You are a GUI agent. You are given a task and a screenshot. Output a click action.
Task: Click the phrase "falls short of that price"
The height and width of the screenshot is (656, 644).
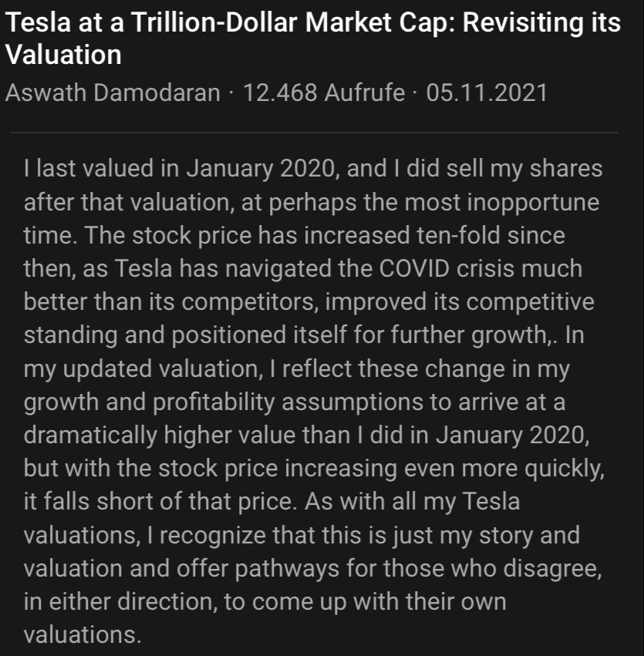click(x=171, y=503)
